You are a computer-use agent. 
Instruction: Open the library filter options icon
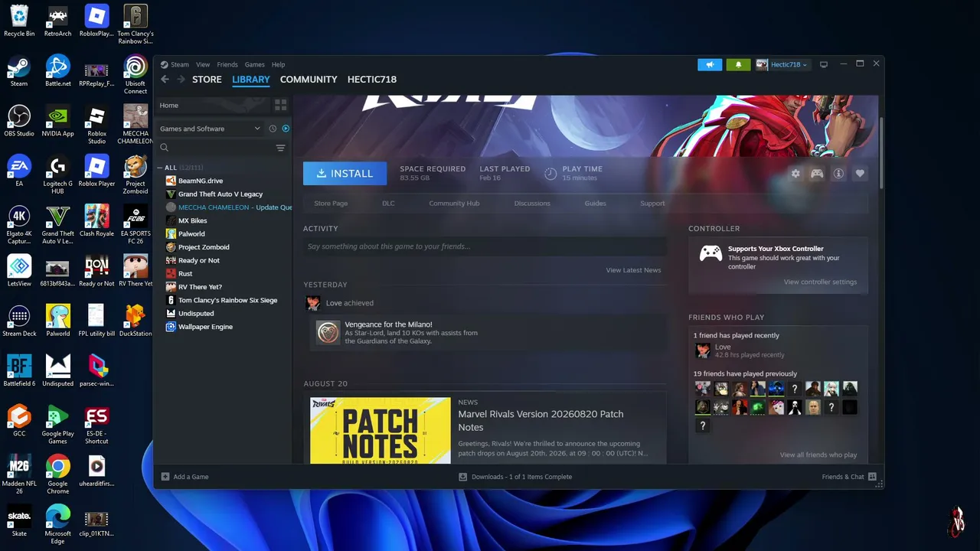pos(280,148)
